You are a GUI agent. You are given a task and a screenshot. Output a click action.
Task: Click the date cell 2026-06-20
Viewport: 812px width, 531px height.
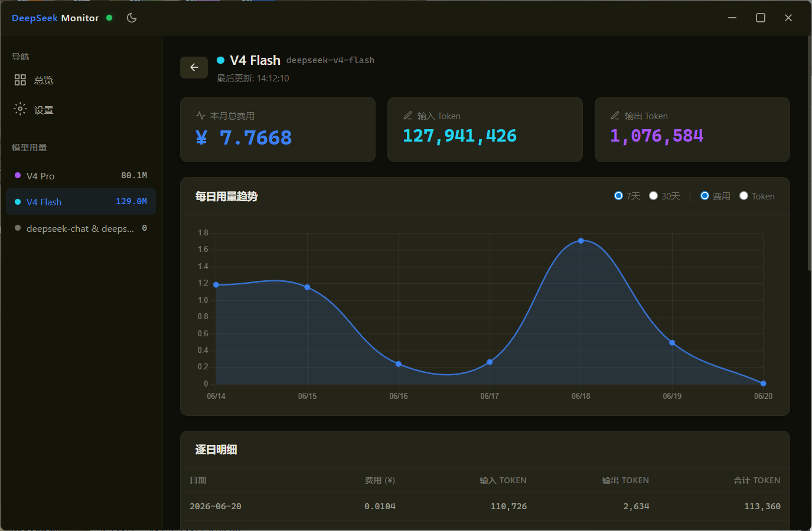[x=216, y=506]
